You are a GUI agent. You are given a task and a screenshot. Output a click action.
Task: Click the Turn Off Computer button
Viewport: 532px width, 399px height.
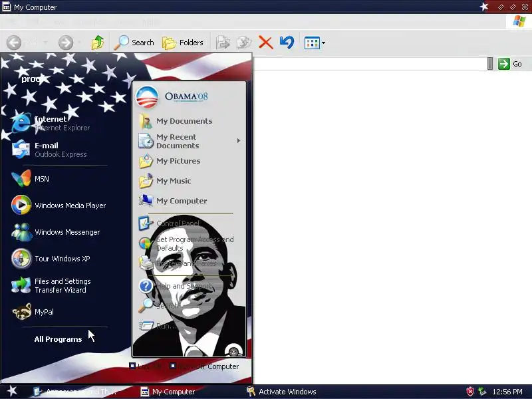204,366
